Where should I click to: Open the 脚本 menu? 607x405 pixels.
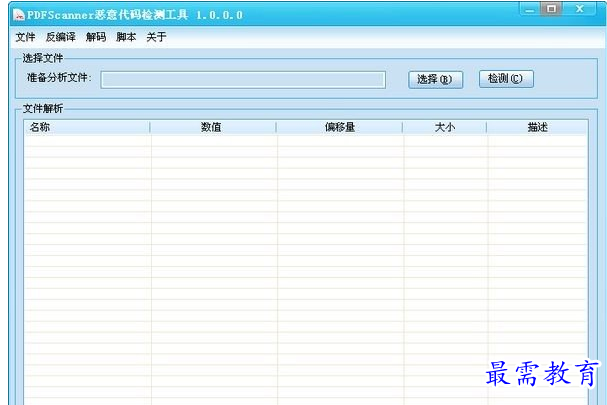(x=126, y=37)
